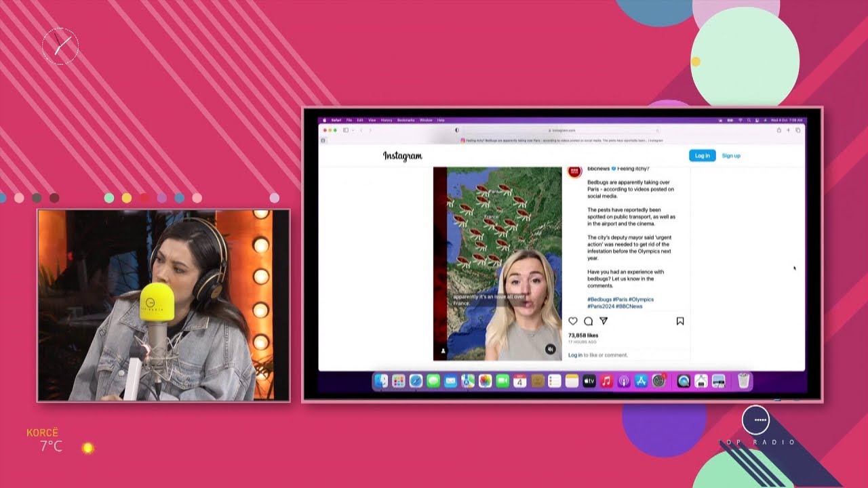Click the Safari menu in menu bar
This screenshot has height=488, width=868.
(x=336, y=120)
